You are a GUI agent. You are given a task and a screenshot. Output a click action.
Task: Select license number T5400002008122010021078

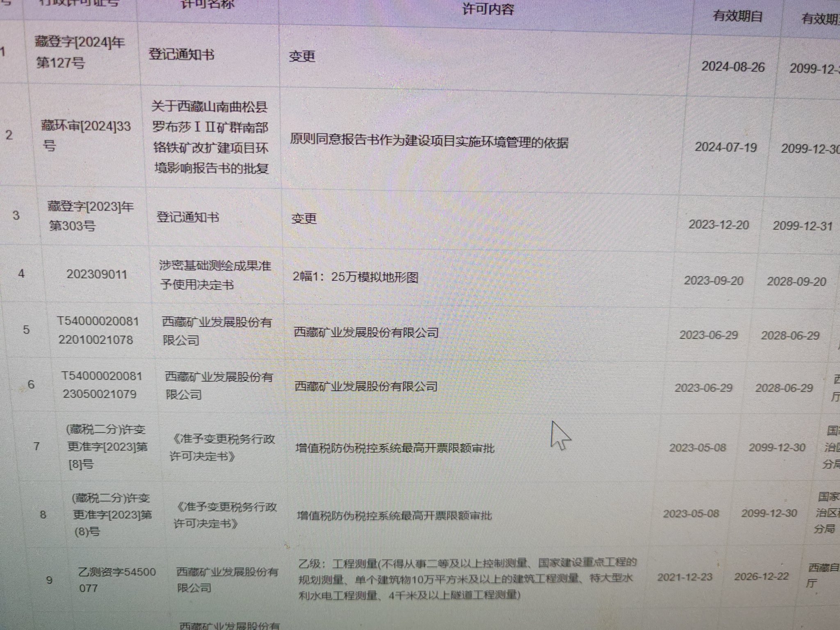tap(98, 330)
